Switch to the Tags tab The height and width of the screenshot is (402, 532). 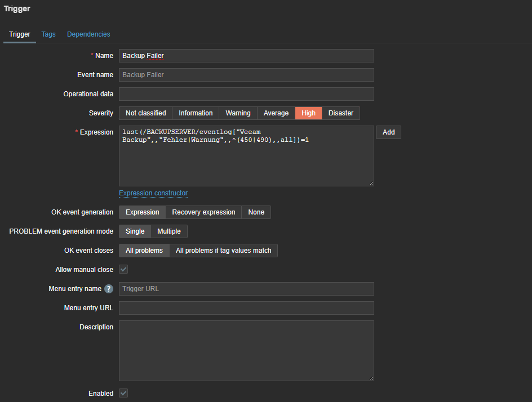click(48, 34)
